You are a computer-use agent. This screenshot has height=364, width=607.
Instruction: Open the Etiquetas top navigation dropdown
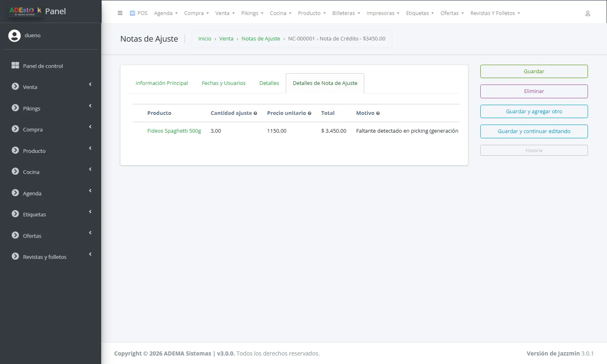pos(420,13)
